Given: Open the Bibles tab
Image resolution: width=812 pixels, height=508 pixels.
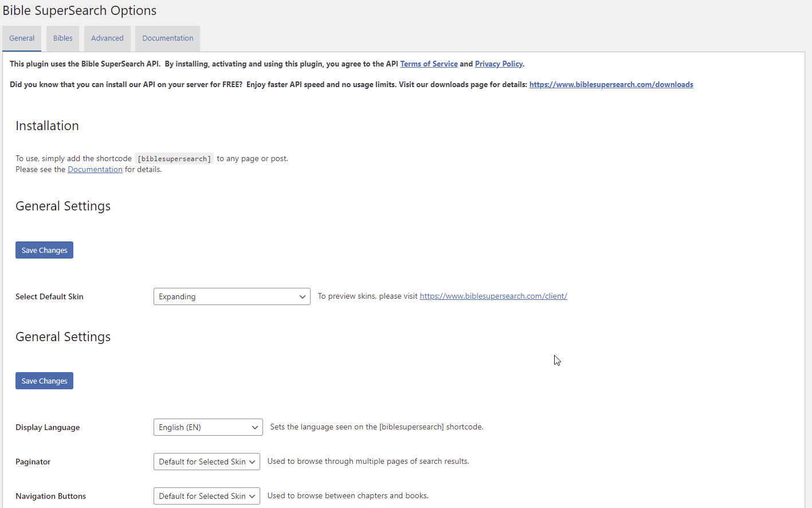Looking at the screenshot, I should point(63,38).
